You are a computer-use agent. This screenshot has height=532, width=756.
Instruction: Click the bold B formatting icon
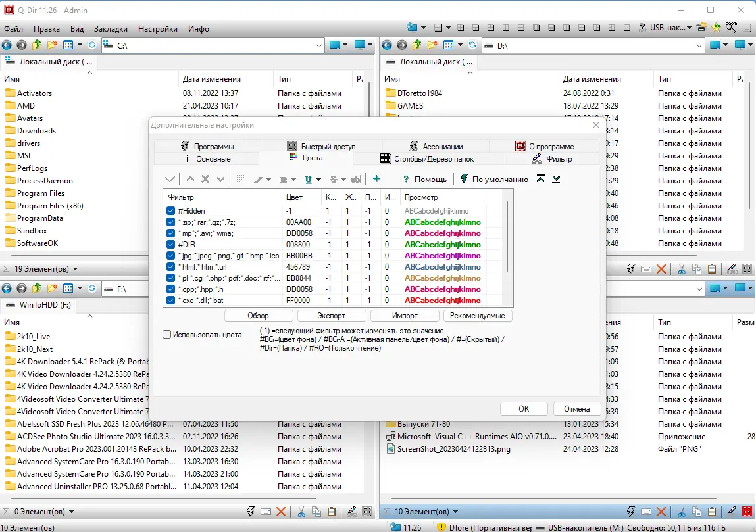(x=284, y=180)
